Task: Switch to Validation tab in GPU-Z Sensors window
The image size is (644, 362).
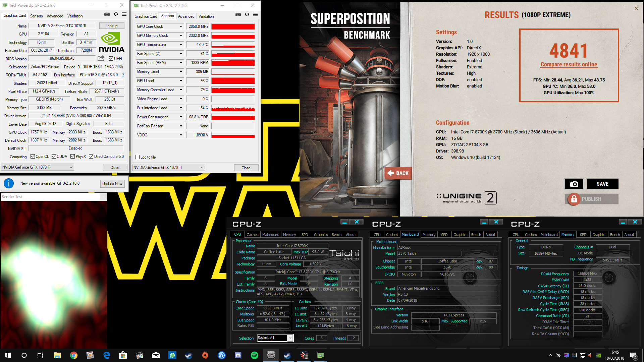Action: coord(206,16)
